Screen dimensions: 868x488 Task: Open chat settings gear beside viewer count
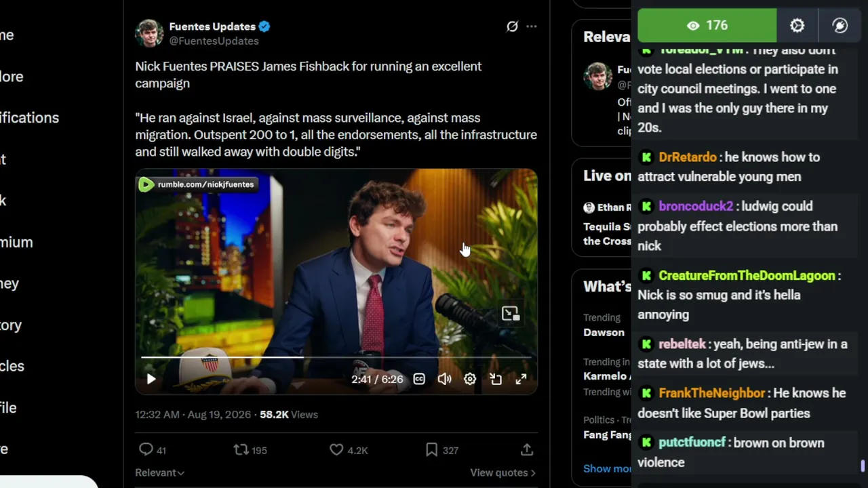pyautogui.click(x=797, y=26)
